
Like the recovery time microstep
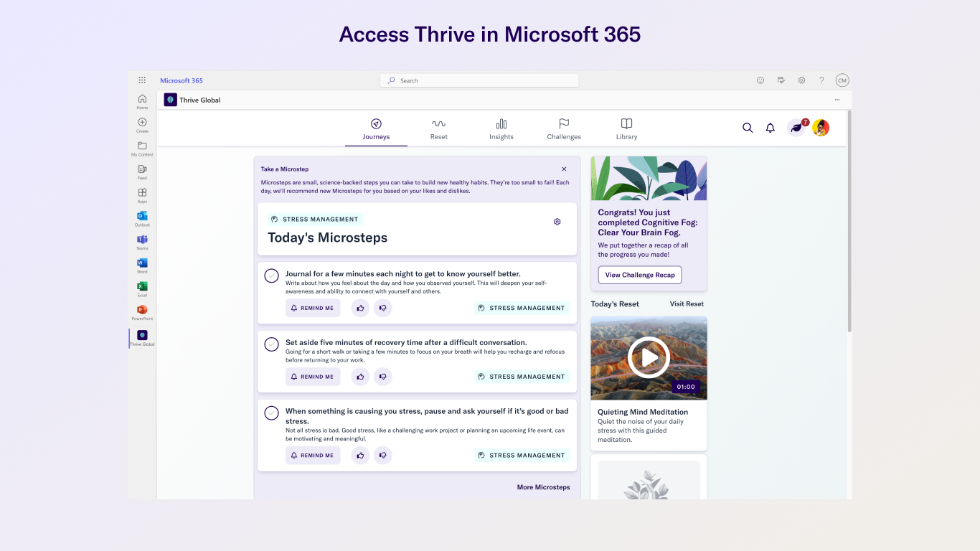pos(360,377)
